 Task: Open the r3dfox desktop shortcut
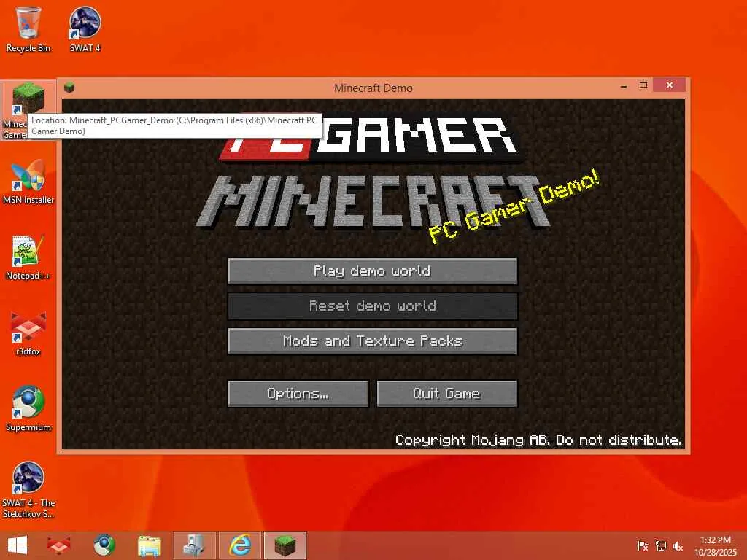[x=28, y=333]
